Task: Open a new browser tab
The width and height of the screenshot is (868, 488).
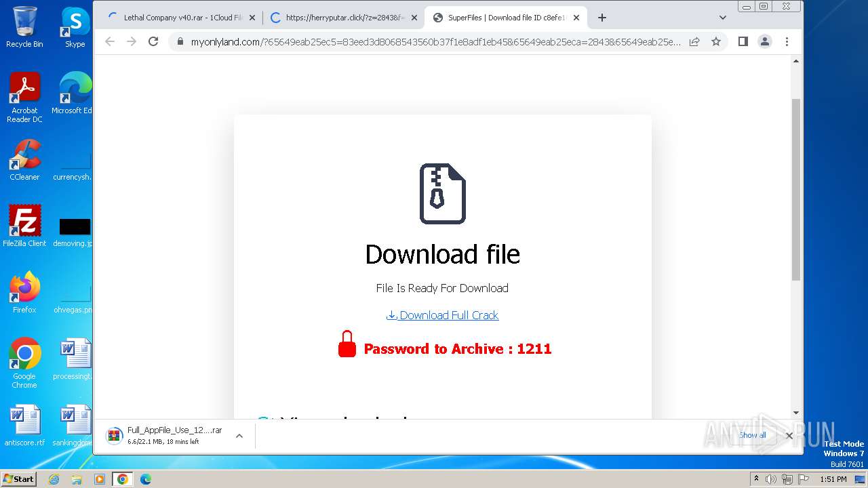Action: tap(601, 18)
